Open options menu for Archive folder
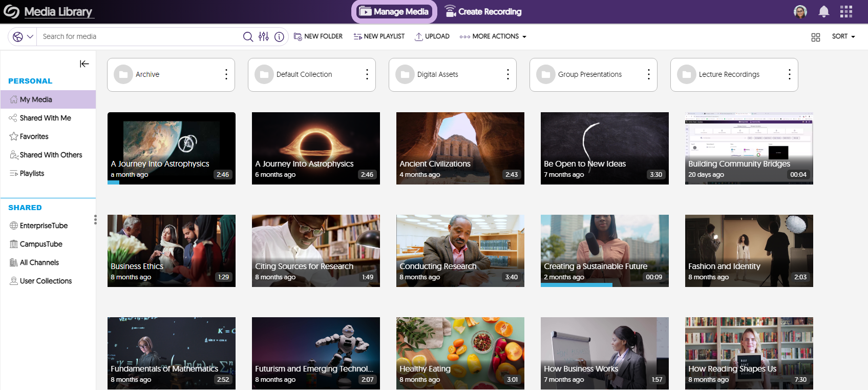 coord(226,74)
